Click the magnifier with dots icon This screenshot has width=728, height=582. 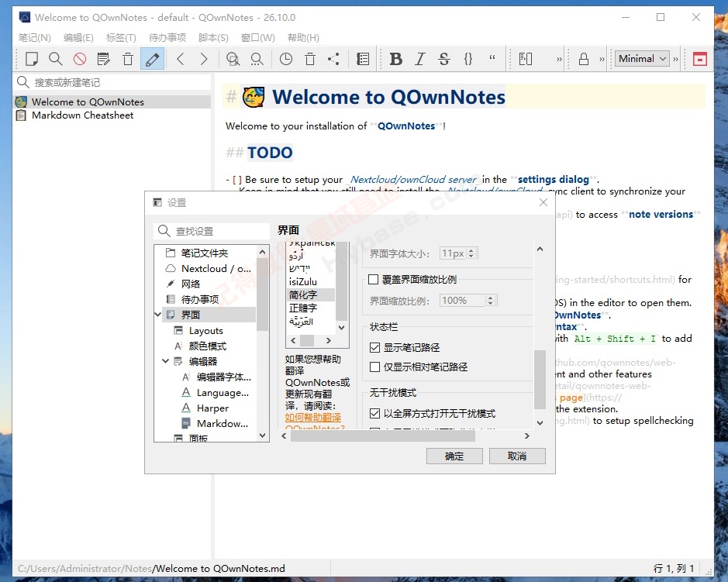coord(257,59)
